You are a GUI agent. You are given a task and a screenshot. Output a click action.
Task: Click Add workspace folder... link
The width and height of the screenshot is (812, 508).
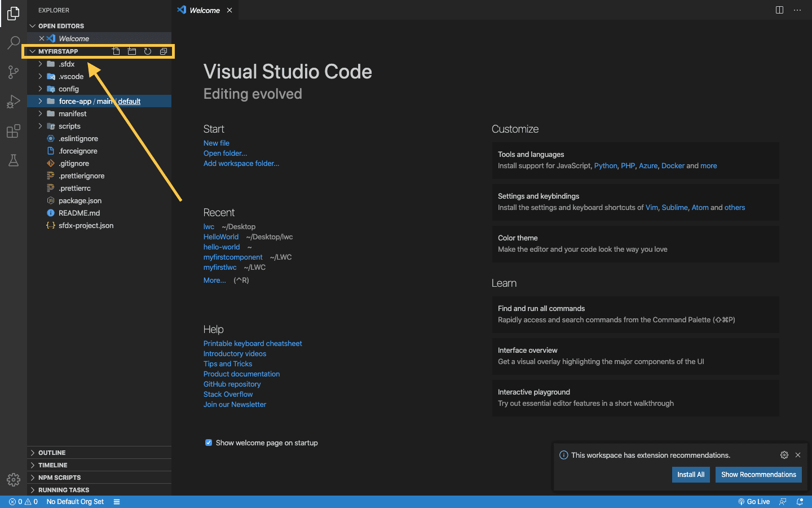[241, 163]
